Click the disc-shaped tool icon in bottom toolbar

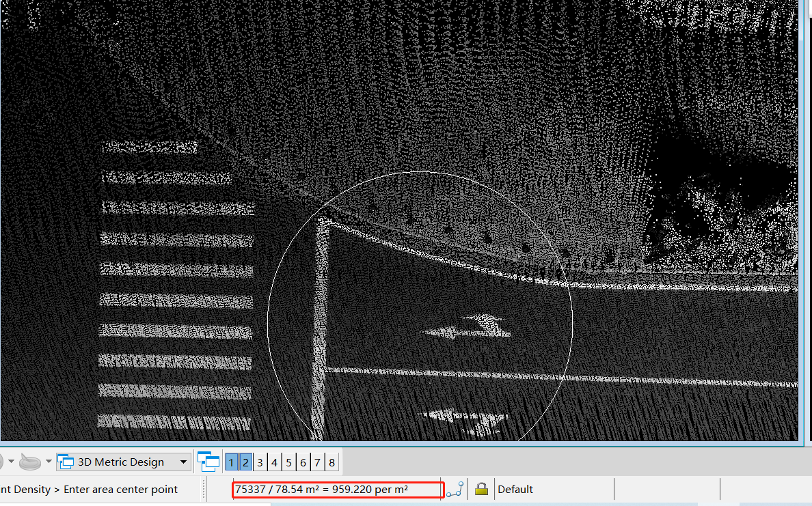[30, 462]
